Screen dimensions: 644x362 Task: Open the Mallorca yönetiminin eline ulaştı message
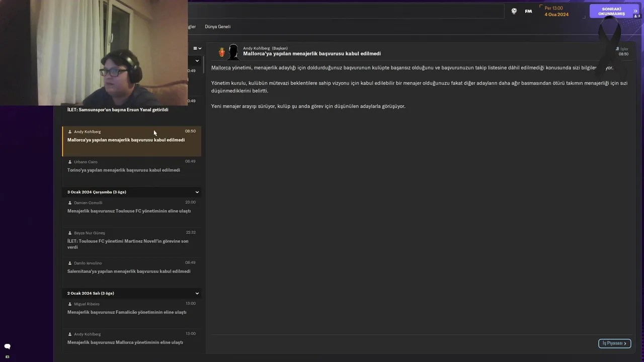tap(132, 341)
